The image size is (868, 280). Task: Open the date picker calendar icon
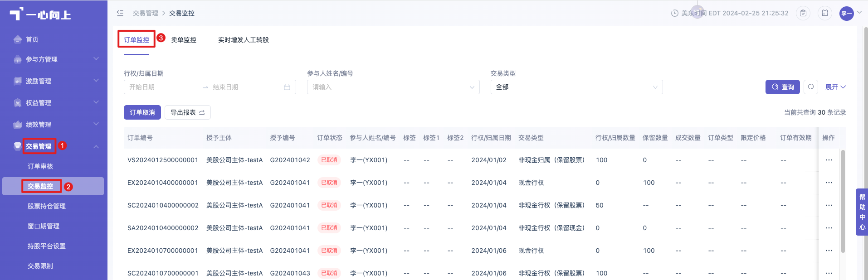pos(287,87)
